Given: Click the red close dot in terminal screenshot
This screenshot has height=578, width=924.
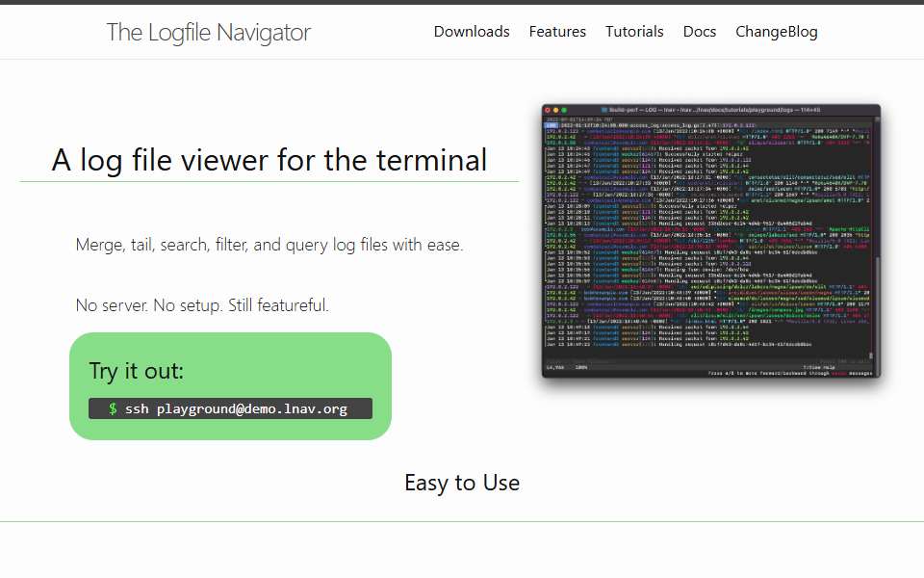Looking at the screenshot, I should coord(548,110).
